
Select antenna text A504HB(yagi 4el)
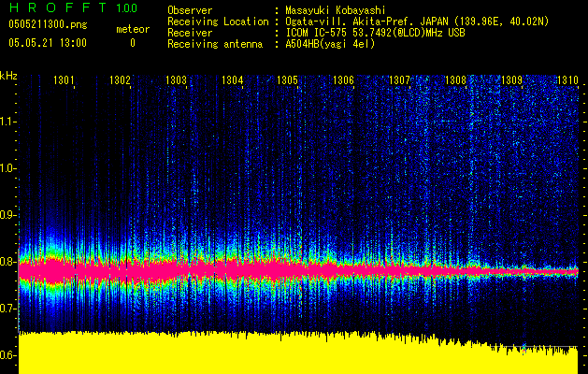pyautogui.click(x=330, y=44)
